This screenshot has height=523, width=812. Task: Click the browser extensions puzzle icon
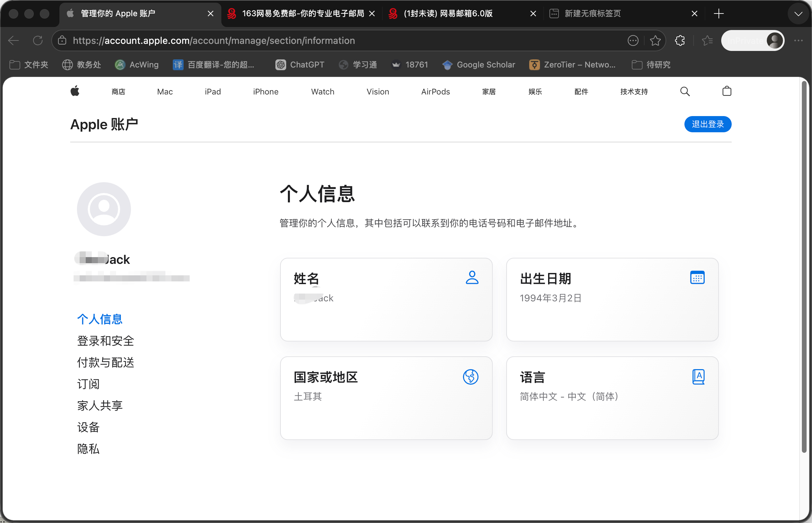[680, 41]
